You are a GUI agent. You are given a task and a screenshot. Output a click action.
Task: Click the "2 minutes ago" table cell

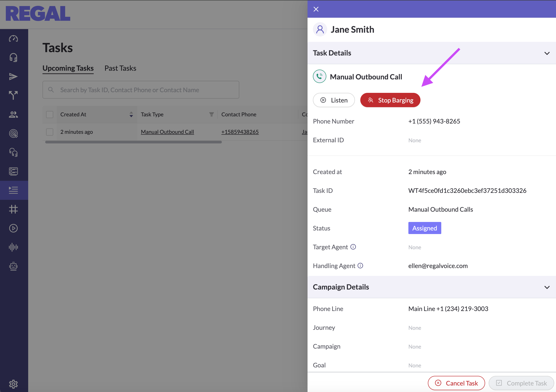point(76,132)
